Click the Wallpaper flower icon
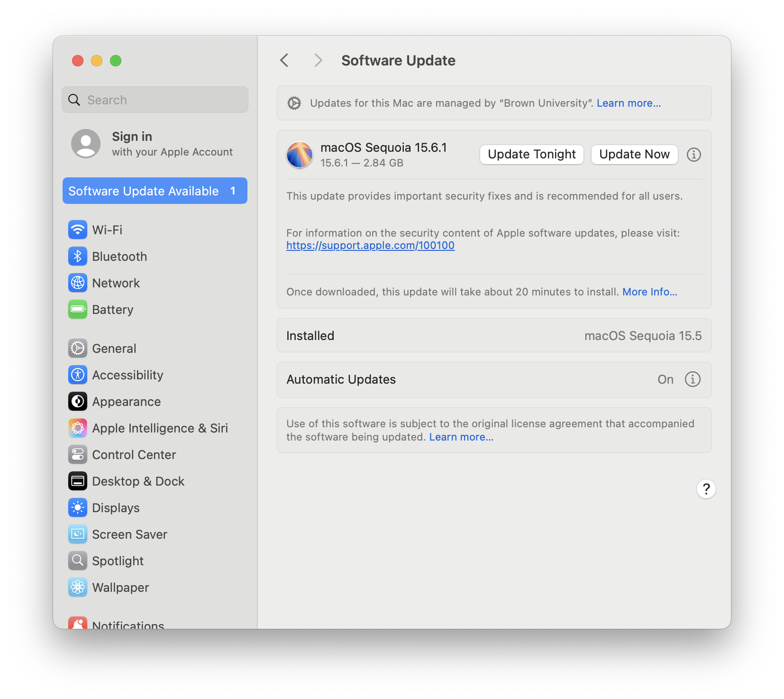This screenshot has width=784, height=699. [x=78, y=588]
